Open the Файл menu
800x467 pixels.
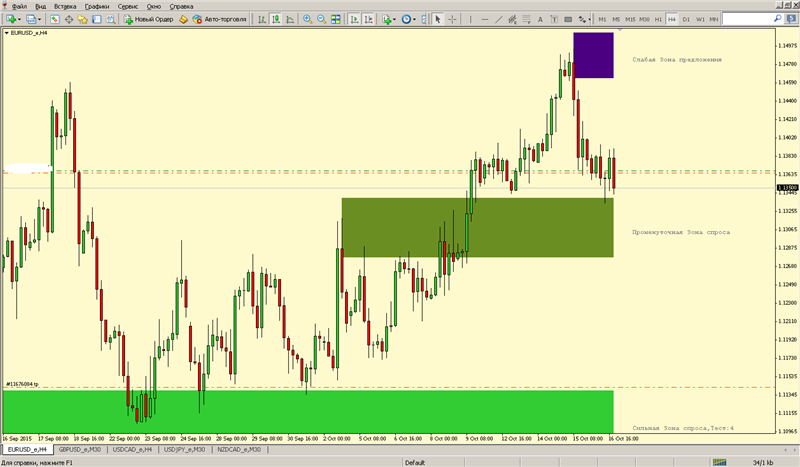click(19, 6)
